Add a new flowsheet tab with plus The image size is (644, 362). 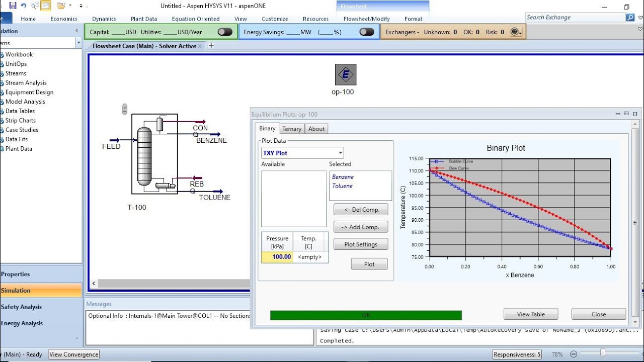pos(211,46)
